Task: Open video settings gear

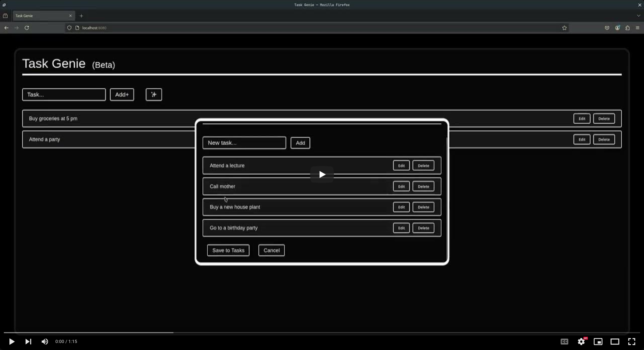Action: (x=581, y=341)
